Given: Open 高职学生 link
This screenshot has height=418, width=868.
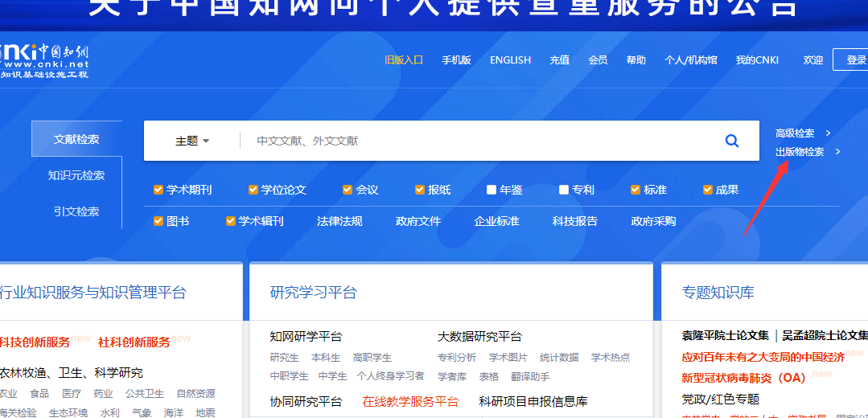Looking at the screenshot, I should (x=372, y=358).
